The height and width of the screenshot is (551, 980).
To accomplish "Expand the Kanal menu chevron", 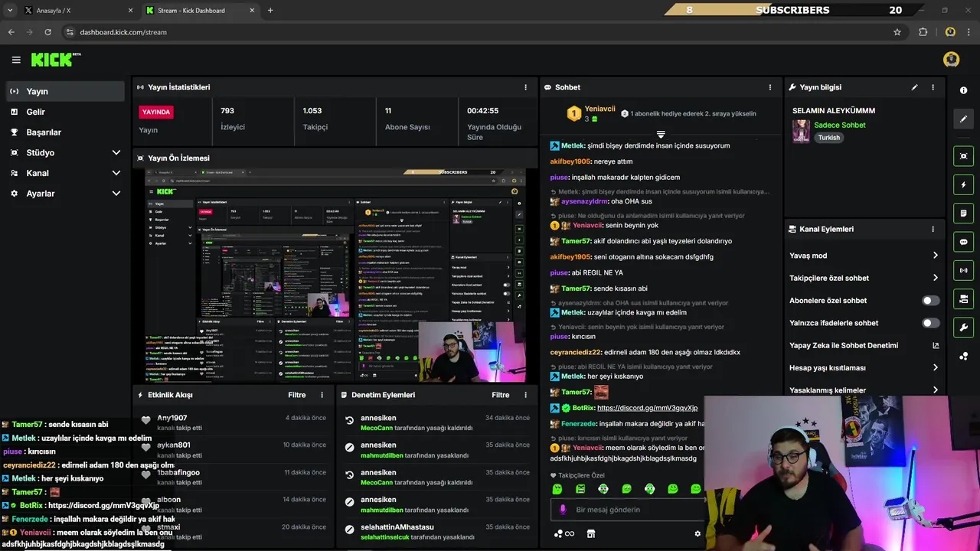I will tap(116, 173).
